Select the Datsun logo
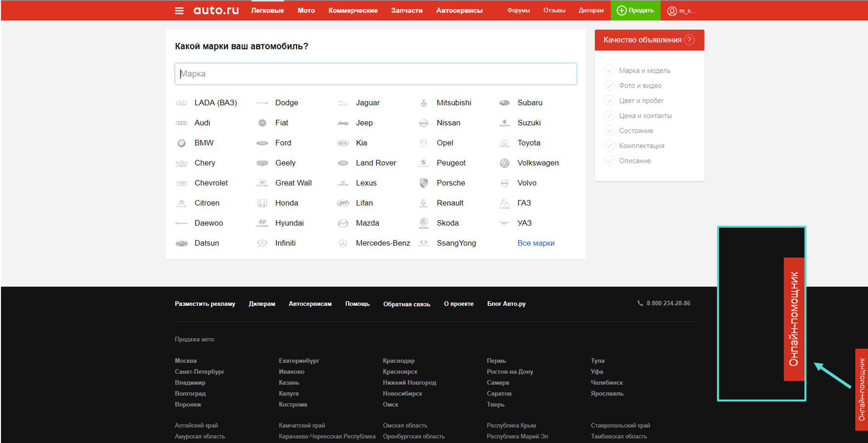 pyautogui.click(x=181, y=243)
